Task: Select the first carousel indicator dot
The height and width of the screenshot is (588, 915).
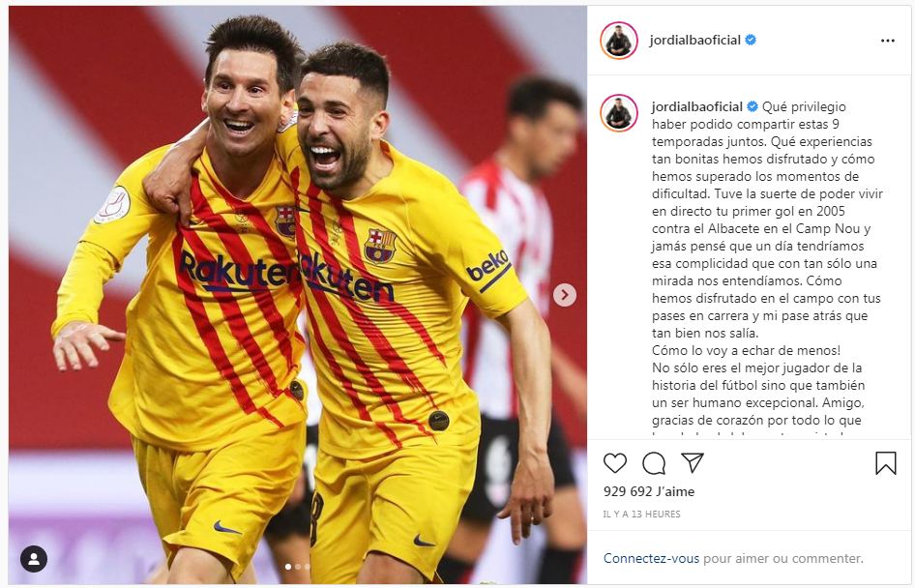Action: (x=288, y=567)
